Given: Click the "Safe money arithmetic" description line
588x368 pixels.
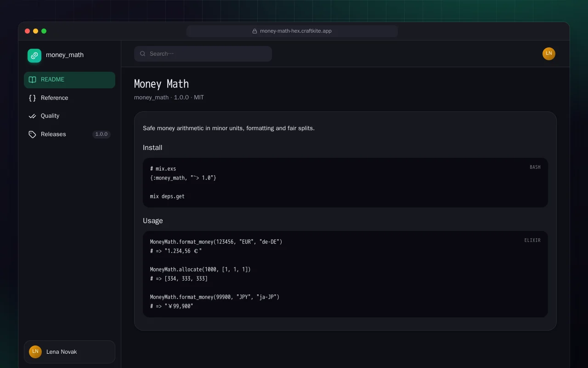Looking at the screenshot, I should pos(229,128).
